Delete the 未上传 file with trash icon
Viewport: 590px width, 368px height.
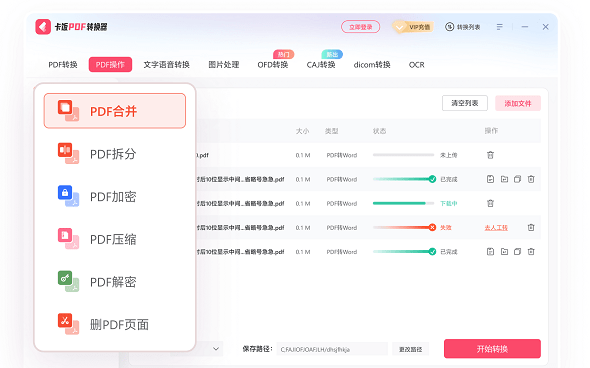coord(490,155)
